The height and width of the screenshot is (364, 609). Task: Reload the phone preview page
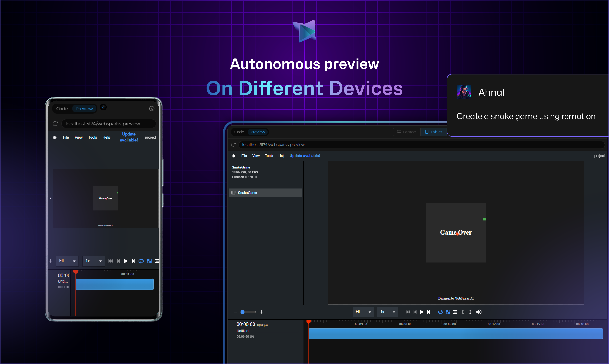[55, 124]
